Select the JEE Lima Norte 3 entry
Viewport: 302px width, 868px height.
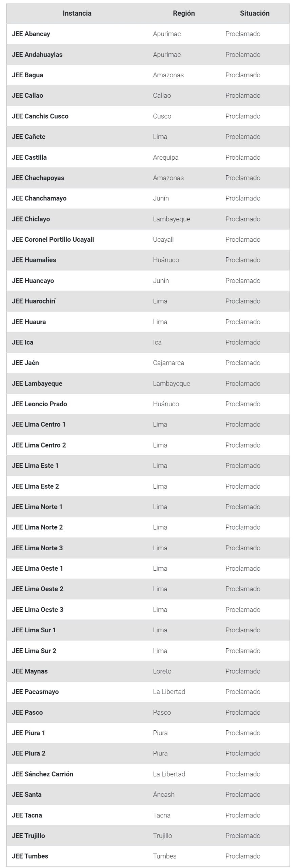(x=37, y=548)
